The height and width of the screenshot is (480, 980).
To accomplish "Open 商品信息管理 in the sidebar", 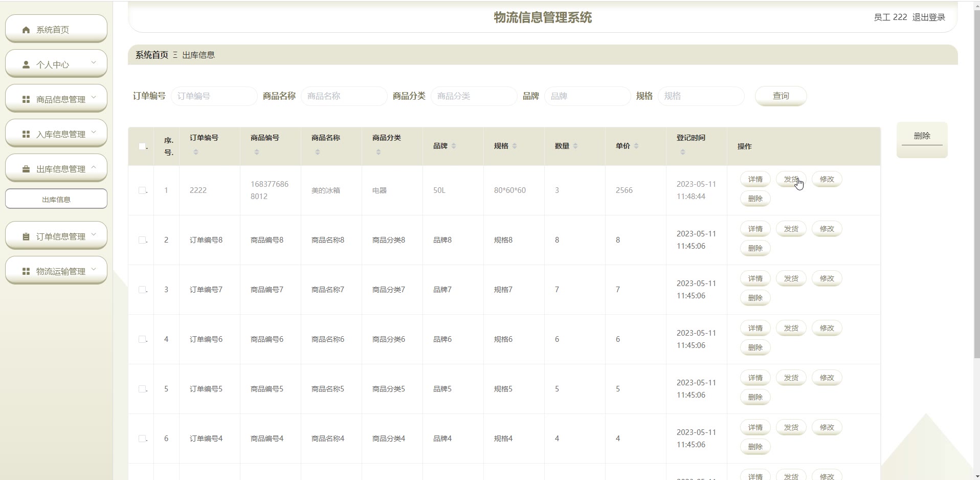I will click(x=56, y=98).
